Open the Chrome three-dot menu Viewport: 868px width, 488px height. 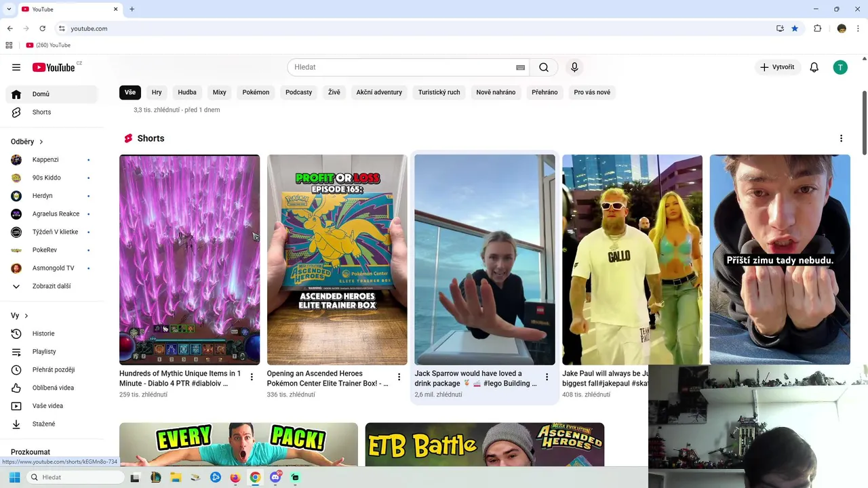click(x=859, y=28)
